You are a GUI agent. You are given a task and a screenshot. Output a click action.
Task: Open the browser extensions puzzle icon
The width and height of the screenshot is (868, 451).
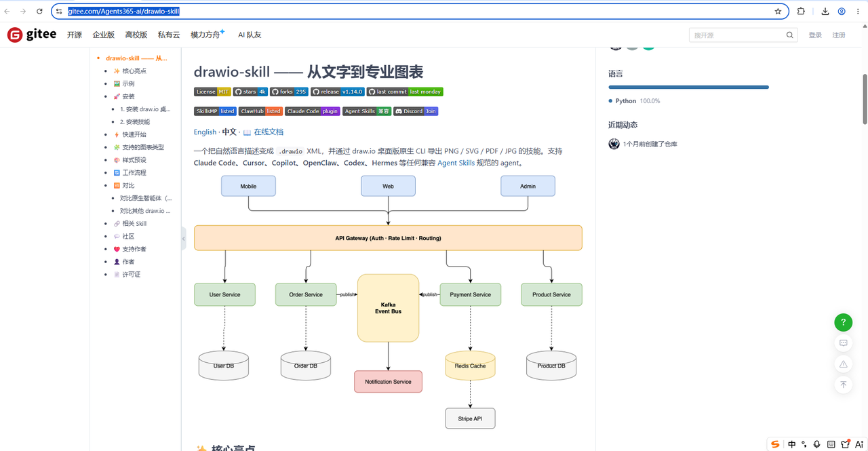coord(801,12)
